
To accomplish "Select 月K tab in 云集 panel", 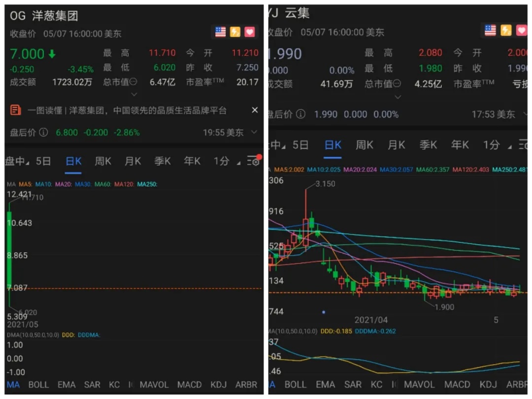I will [x=396, y=145].
